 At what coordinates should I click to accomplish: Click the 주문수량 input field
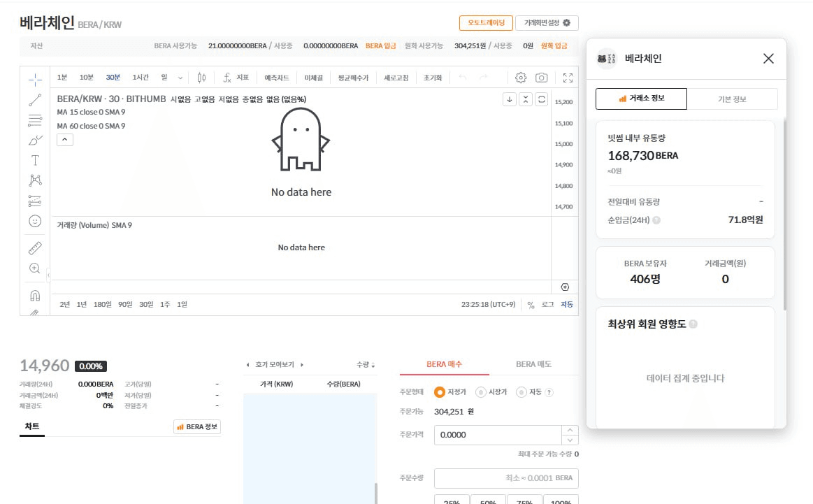tap(506, 478)
